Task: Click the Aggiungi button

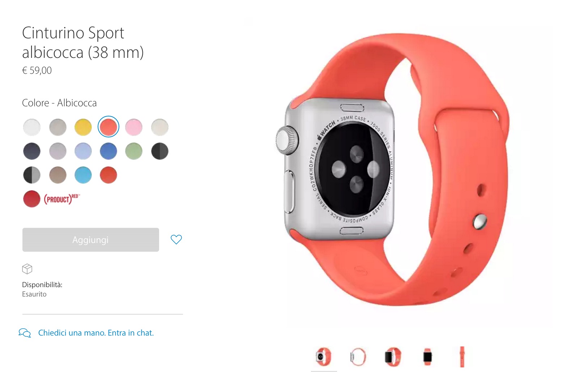Action: [91, 240]
